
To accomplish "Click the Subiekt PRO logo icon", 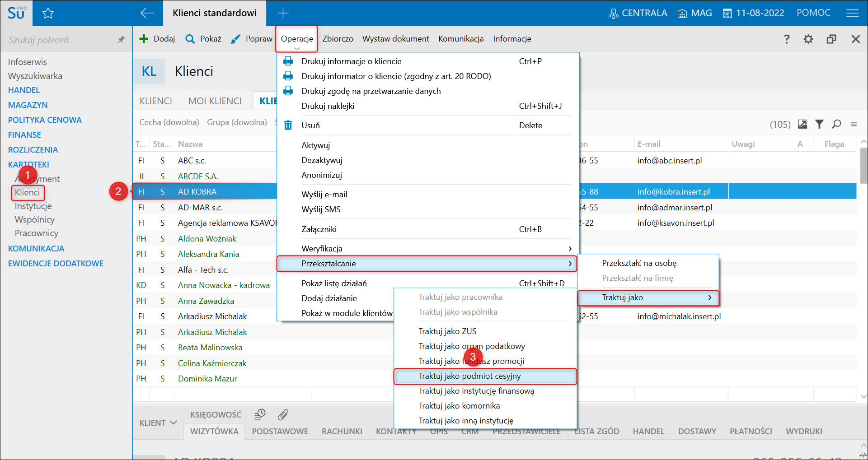I will click(17, 13).
